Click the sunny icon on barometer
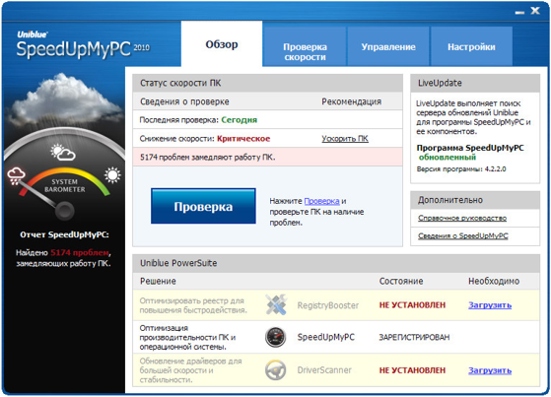This screenshot has height=397, width=551. coord(112,175)
